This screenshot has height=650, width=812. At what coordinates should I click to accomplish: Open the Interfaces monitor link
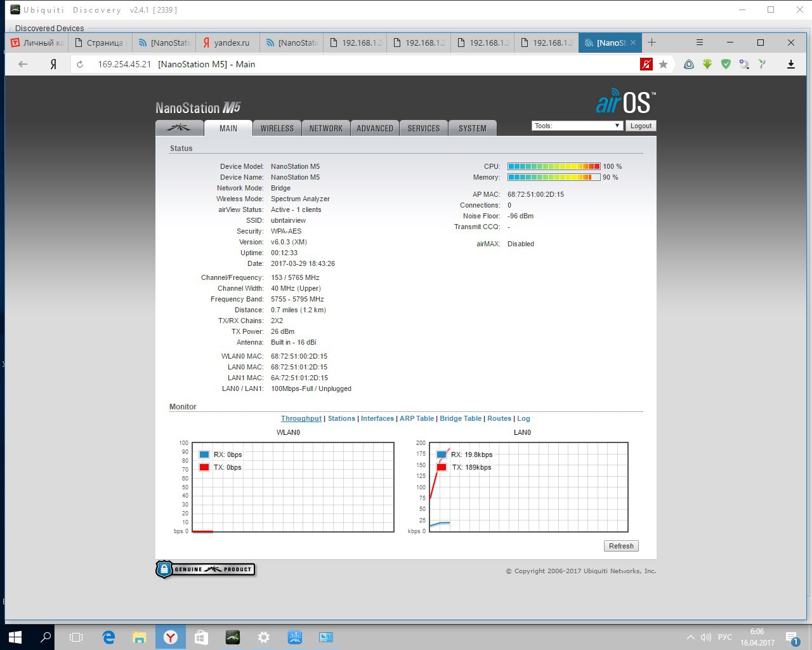[377, 418]
